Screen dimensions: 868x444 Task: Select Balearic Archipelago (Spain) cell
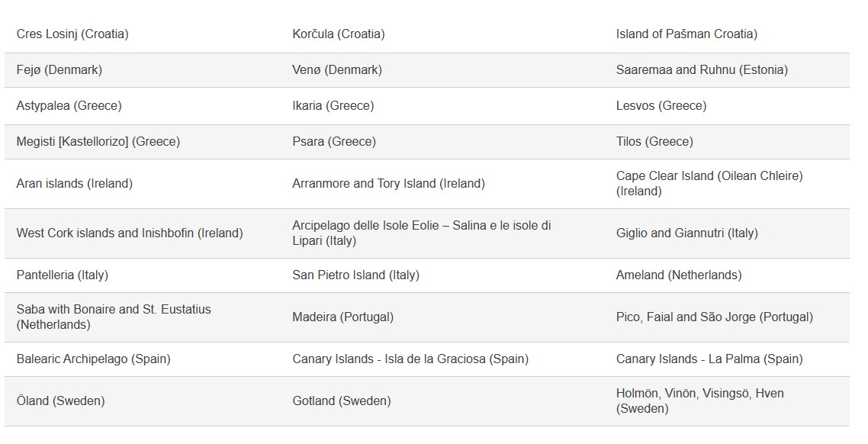point(93,359)
